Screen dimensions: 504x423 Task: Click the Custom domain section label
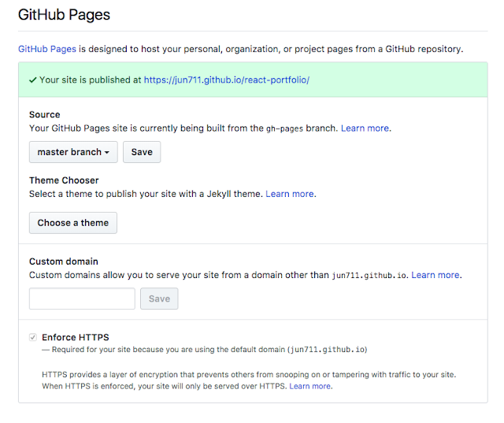(x=64, y=262)
